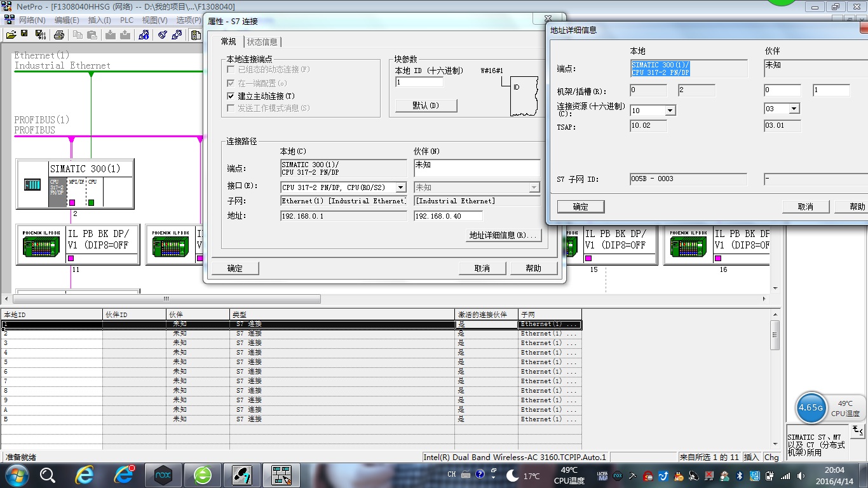868x488 pixels.
Task: Click 确定 in the S7 connection properties dialog
Action: tap(235, 268)
